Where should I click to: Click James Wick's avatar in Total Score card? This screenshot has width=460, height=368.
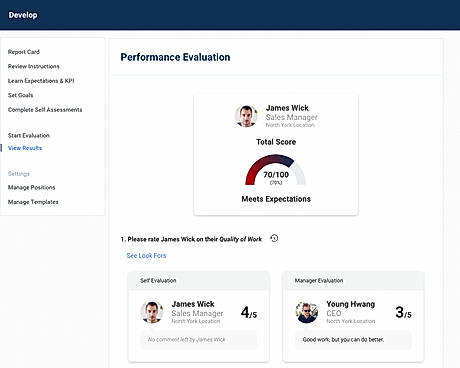click(246, 116)
